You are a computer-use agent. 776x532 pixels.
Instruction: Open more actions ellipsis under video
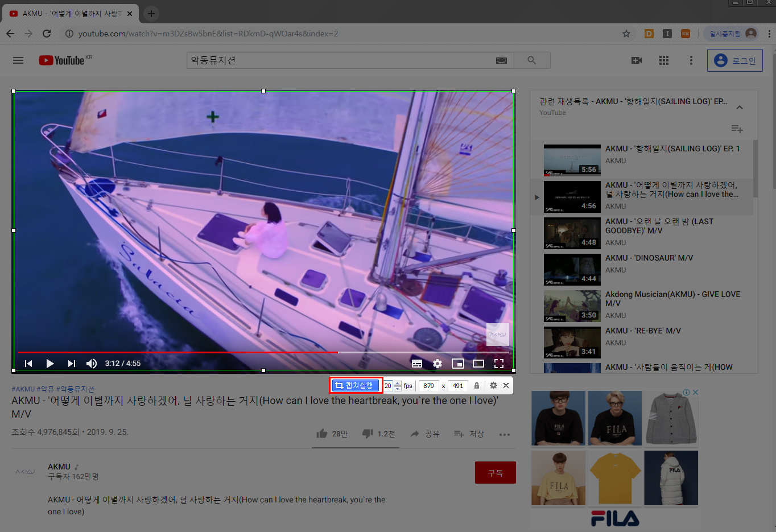505,434
